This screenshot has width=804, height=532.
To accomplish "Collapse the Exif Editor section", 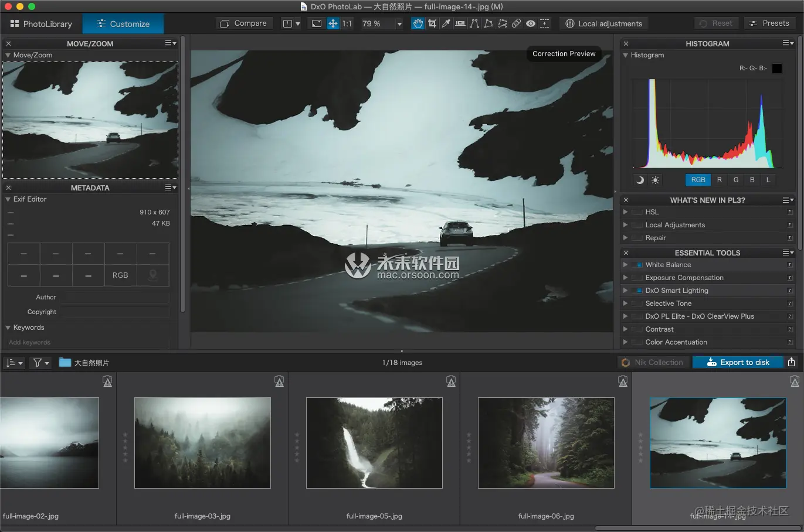I will 8,199.
